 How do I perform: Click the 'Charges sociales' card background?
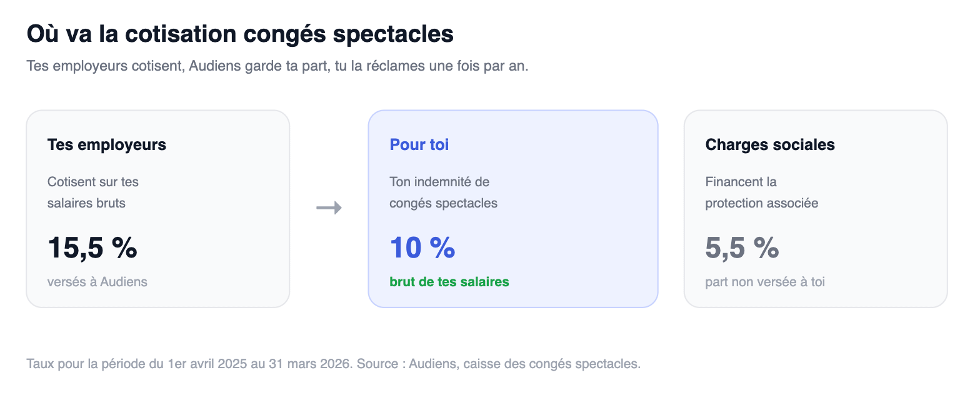tap(816, 209)
